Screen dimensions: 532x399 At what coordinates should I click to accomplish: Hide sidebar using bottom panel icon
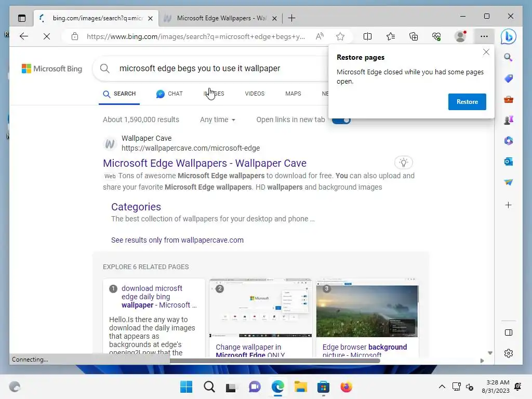point(508,332)
